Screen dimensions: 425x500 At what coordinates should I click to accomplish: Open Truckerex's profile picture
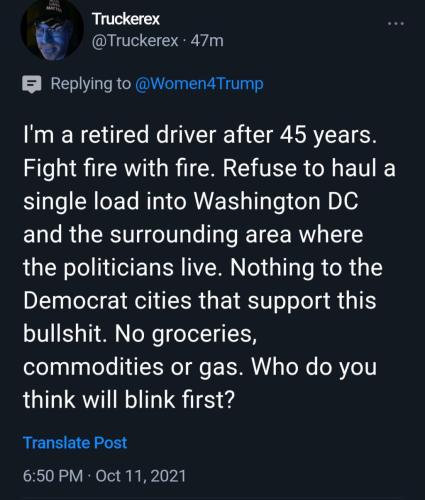click(x=52, y=31)
